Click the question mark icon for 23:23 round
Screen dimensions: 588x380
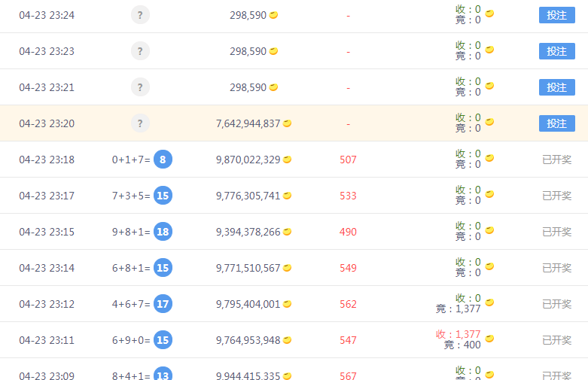click(140, 51)
